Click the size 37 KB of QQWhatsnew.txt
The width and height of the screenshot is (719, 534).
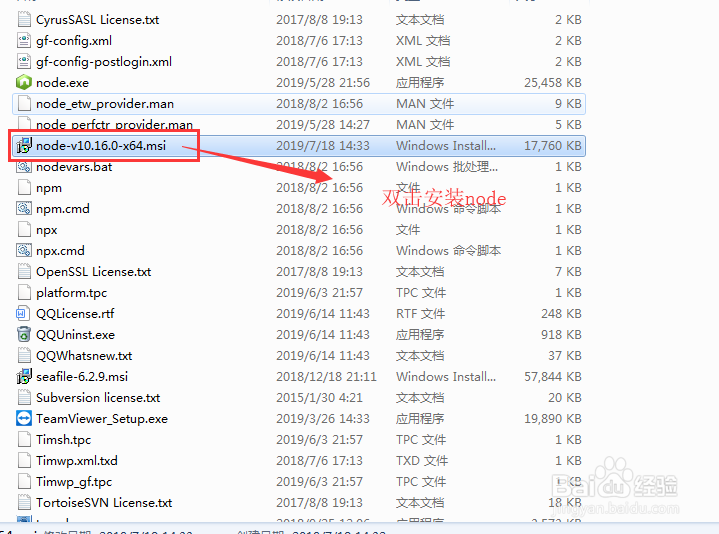tap(565, 356)
